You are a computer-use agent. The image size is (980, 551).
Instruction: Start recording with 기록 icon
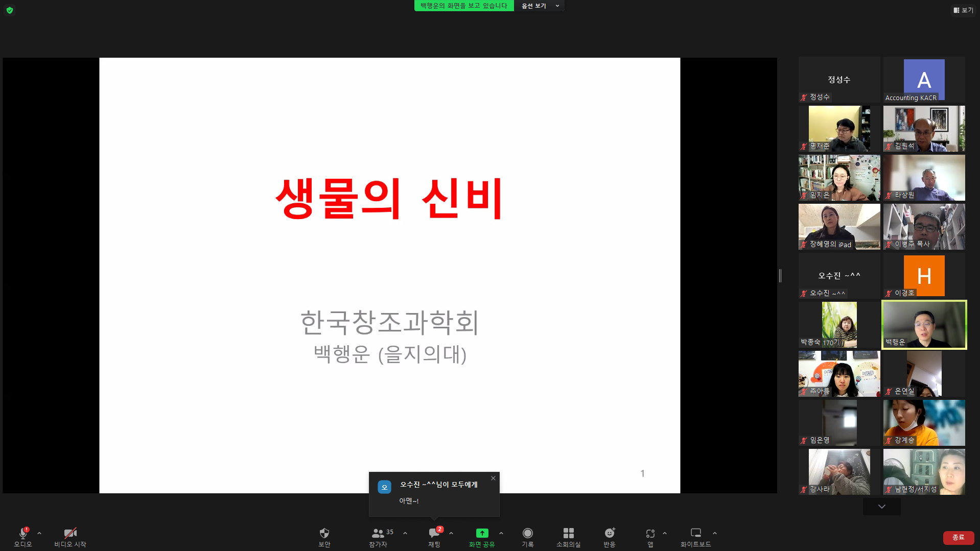[528, 533]
